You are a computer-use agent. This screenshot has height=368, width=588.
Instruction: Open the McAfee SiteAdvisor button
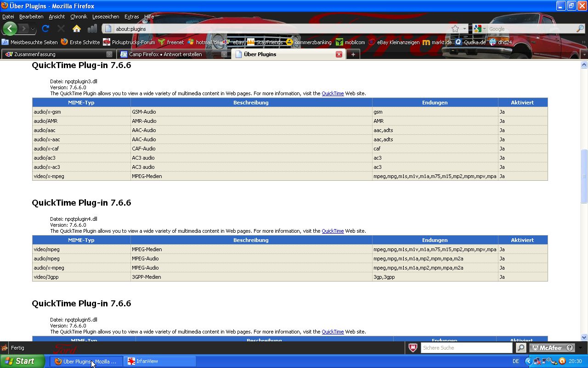tap(552, 348)
